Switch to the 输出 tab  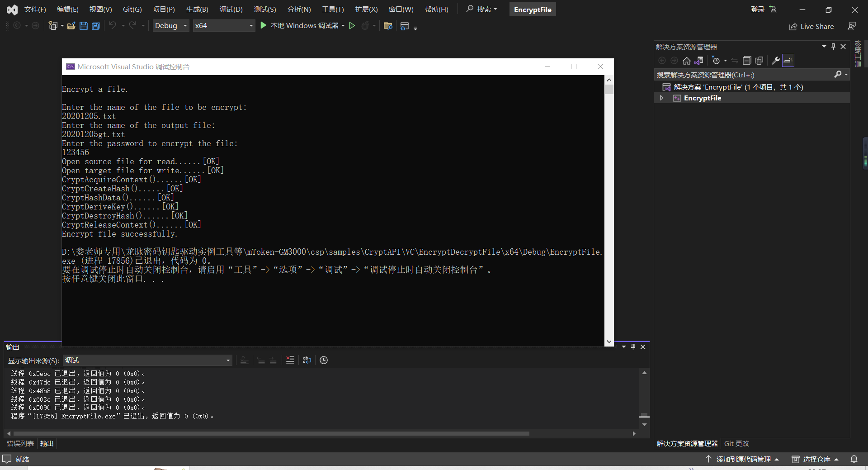coord(47,444)
